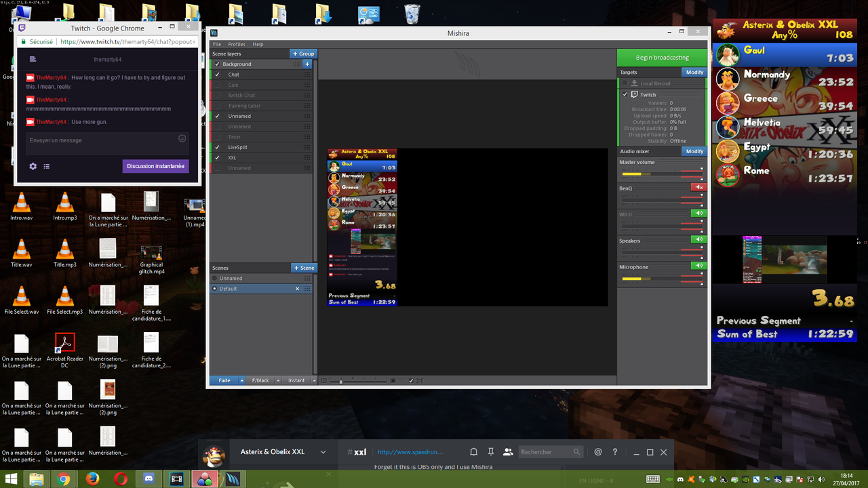The height and width of the screenshot is (488, 868).
Task: Expand the Asterix & Obelix XXL server dropdown
Action: (323, 452)
